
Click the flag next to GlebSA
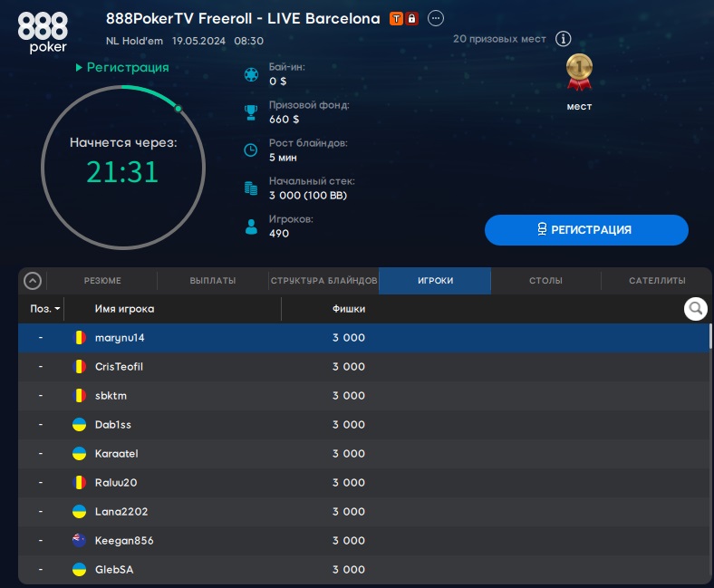click(x=79, y=569)
